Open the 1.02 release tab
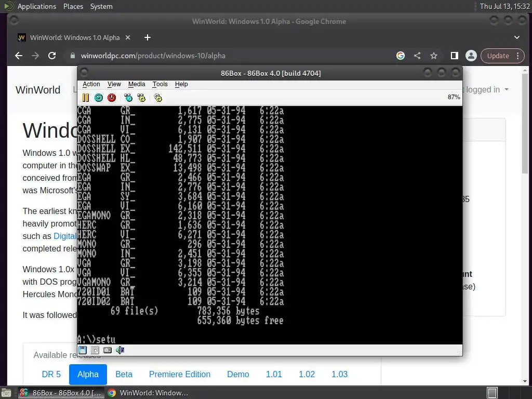Screen dimensions: 532x399 pos(307,374)
